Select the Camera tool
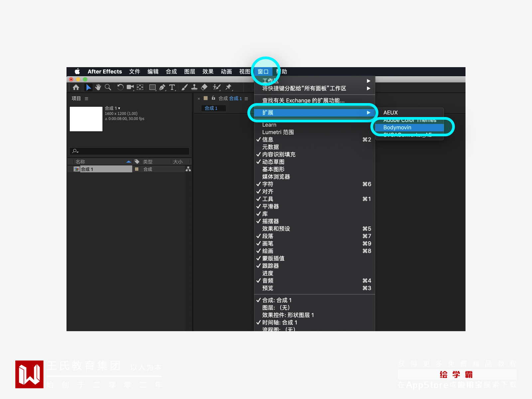This screenshot has width=532, height=399. (130, 87)
